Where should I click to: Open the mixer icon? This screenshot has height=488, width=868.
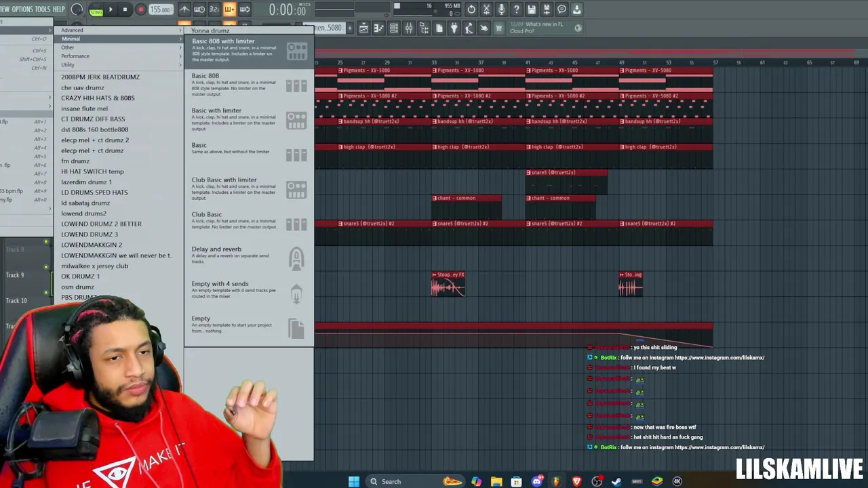408,28
